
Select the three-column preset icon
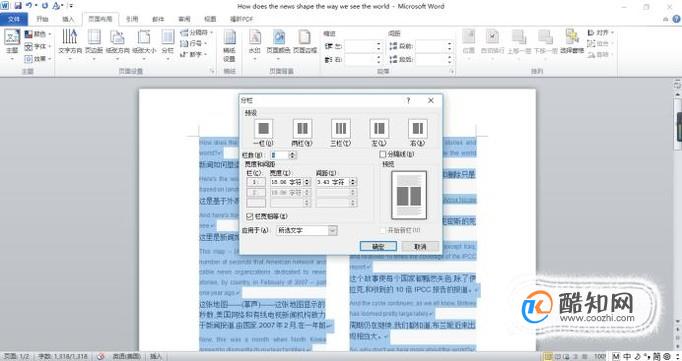pos(341,129)
